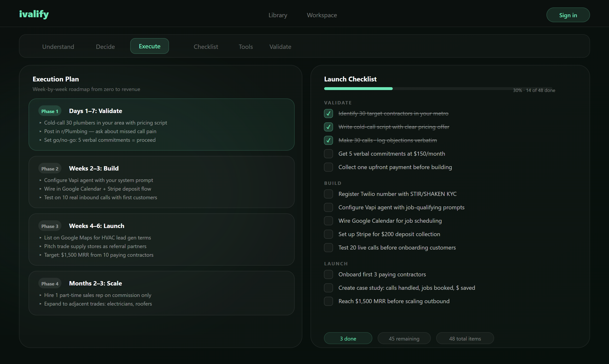Click the Sign in button
609x364 pixels.
[568, 15]
